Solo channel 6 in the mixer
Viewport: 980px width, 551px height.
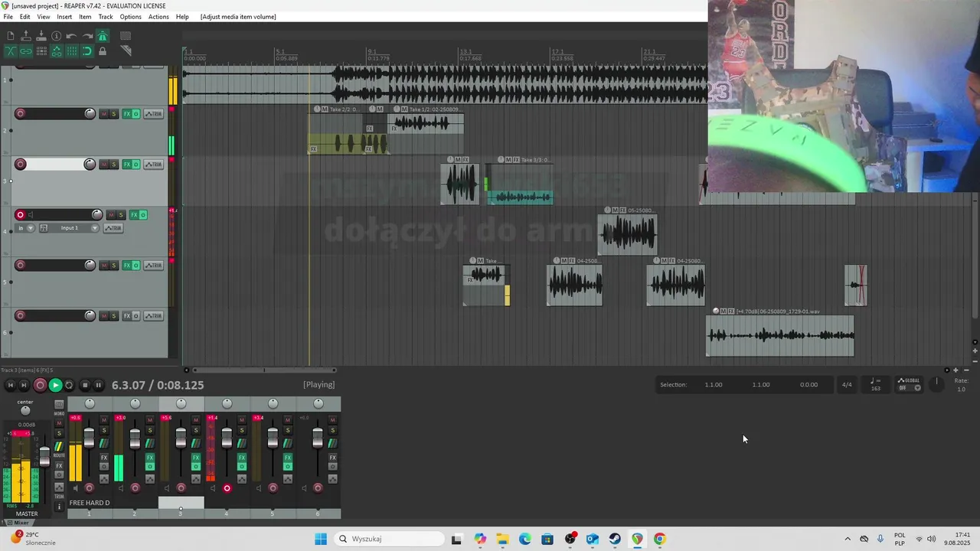(333, 430)
